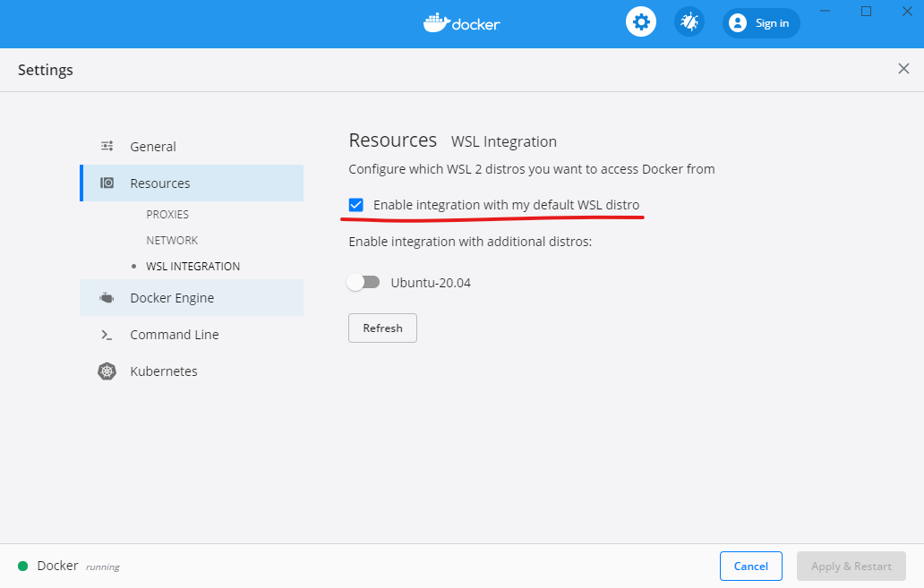This screenshot has width=924, height=588.
Task: Click the 'running' status text
Action: click(103, 567)
